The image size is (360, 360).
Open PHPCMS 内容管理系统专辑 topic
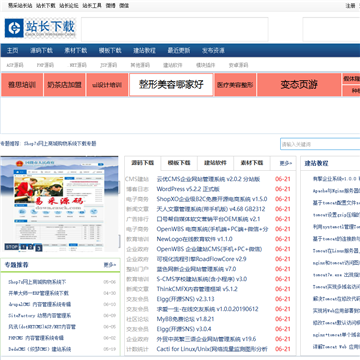coord(36,338)
